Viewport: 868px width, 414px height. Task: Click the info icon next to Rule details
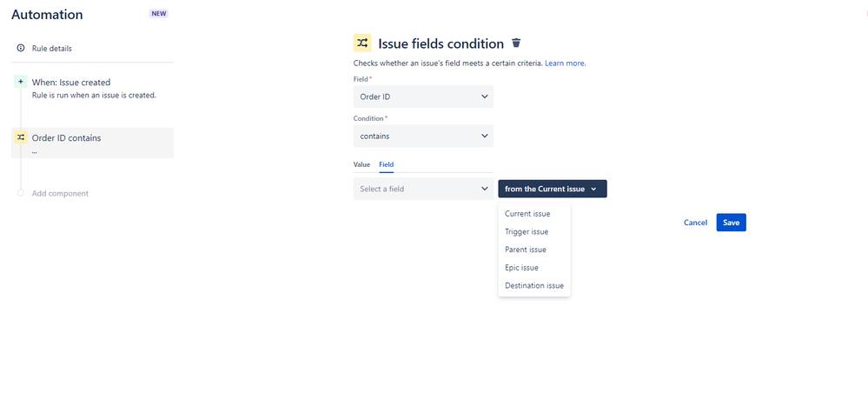click(x=21, y=48)
